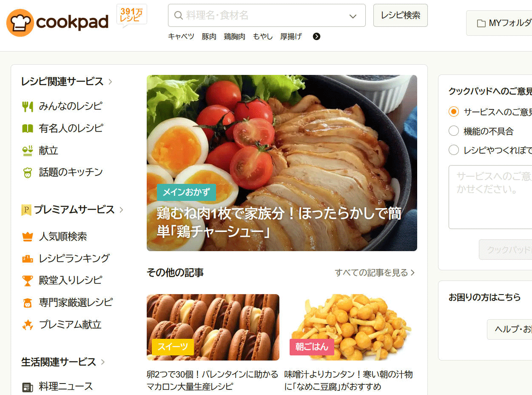Select the 機能の不具合 radio option

click(454, 131)
